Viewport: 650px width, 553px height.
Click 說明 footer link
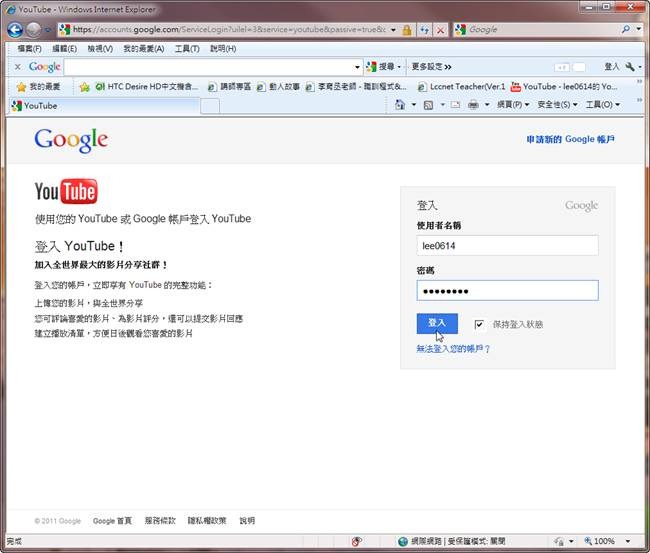click(x=247, y=521)
